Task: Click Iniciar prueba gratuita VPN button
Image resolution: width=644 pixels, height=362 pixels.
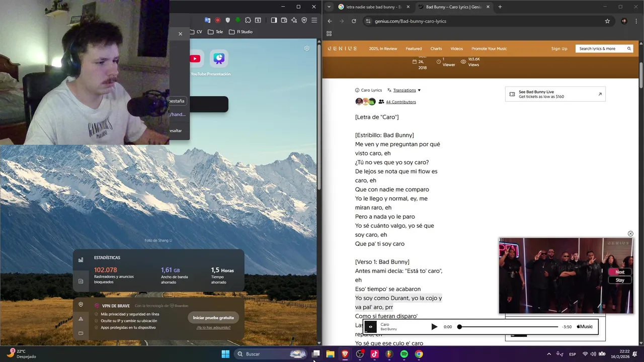Action: (213, 318)
